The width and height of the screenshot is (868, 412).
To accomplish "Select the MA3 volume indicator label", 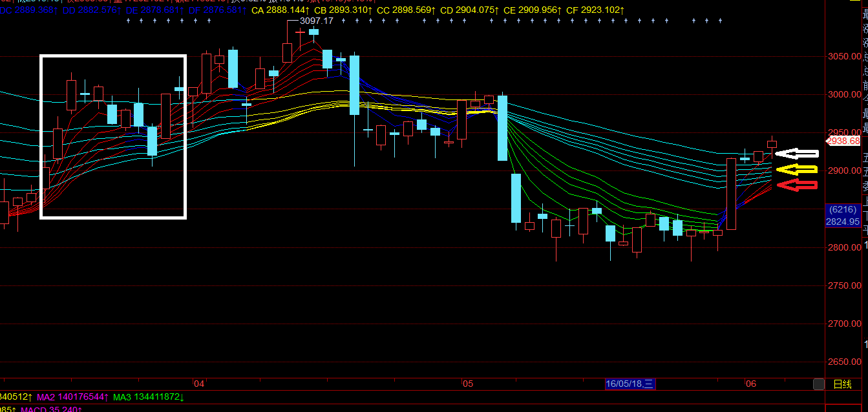I will [148, 397].
